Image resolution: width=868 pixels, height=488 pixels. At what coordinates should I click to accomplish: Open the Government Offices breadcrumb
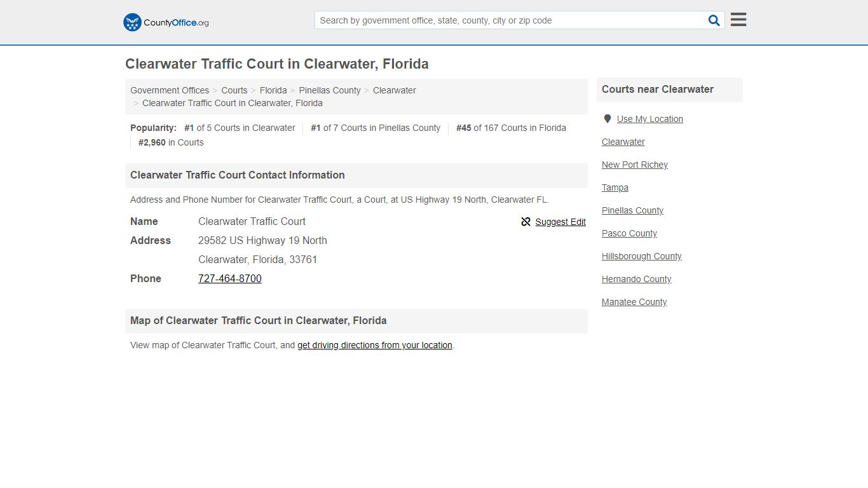tap(170, 90)
